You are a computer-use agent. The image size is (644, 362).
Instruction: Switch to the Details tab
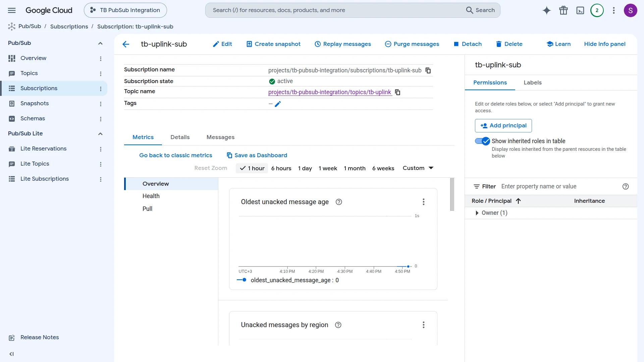(x=180, y=137)
